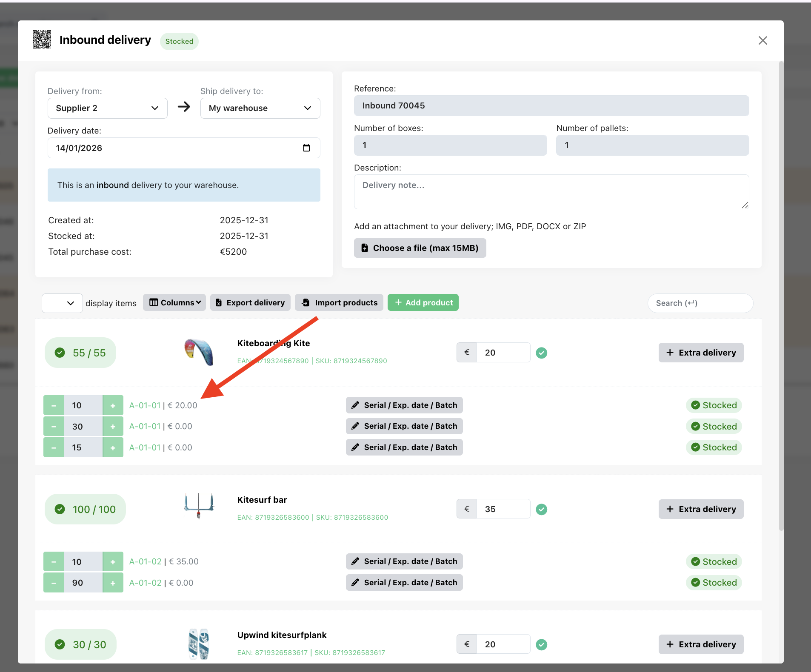Click the vertical scrollbar of the dialog
Screen dimensions: 811x672
[781, 298]
